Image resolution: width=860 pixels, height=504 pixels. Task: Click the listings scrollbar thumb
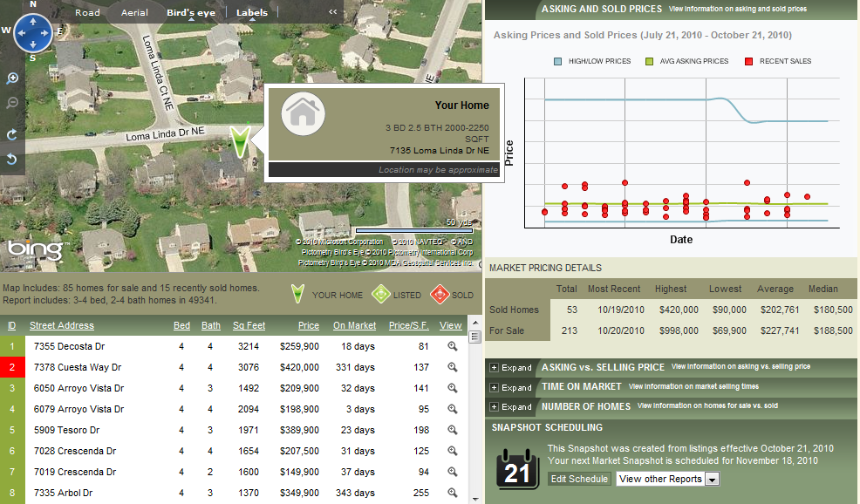[475, 337]
